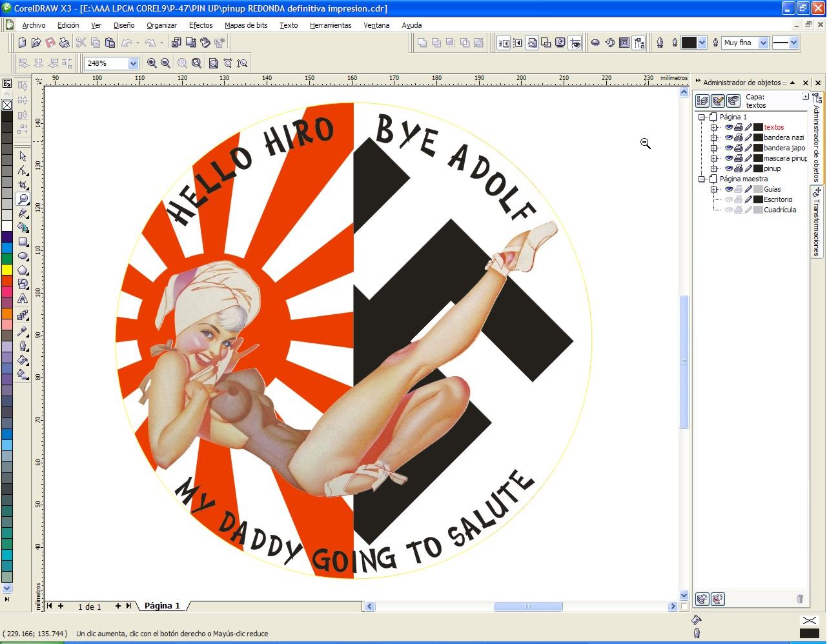827x644 pixels.
Task: Click the Paste clipboard icon
Action: (x=110, y=43)
